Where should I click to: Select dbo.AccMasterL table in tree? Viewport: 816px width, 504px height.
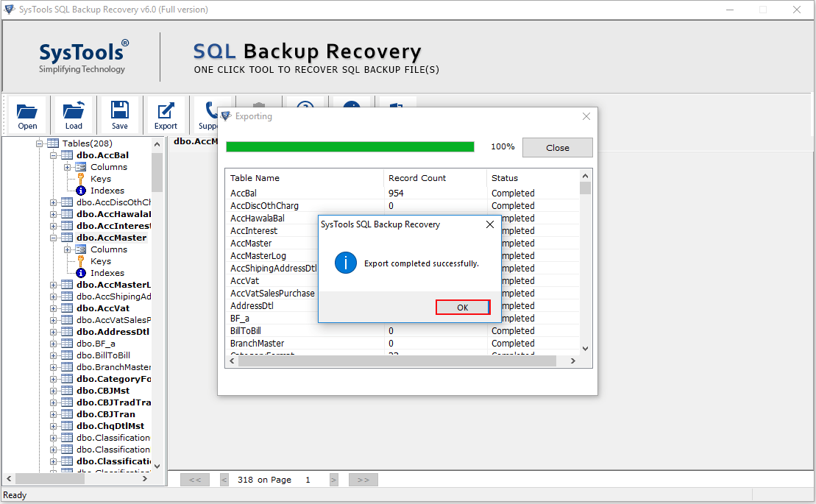[x=113, y=285]
